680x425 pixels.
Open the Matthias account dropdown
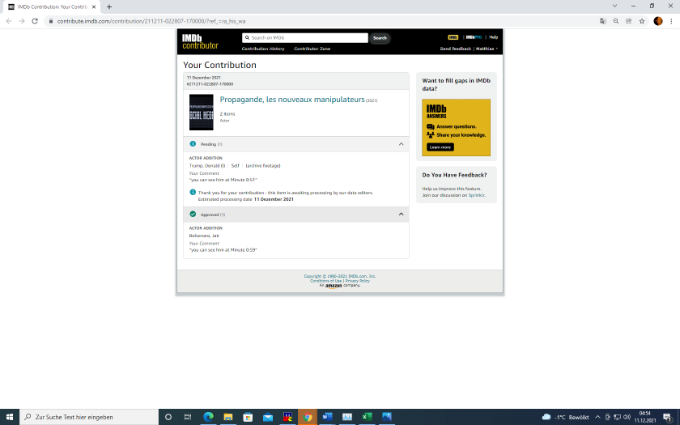486,49
